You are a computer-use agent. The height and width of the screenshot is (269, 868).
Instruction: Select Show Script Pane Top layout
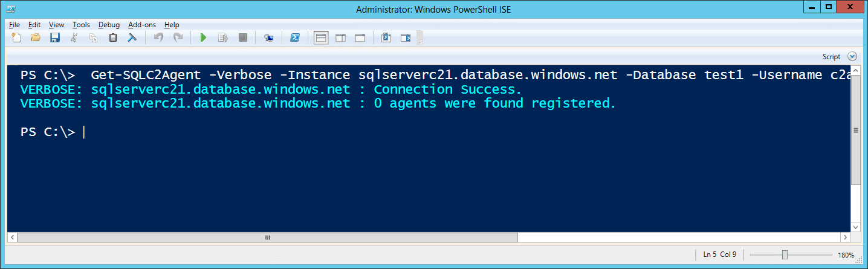tap(321, 38)
